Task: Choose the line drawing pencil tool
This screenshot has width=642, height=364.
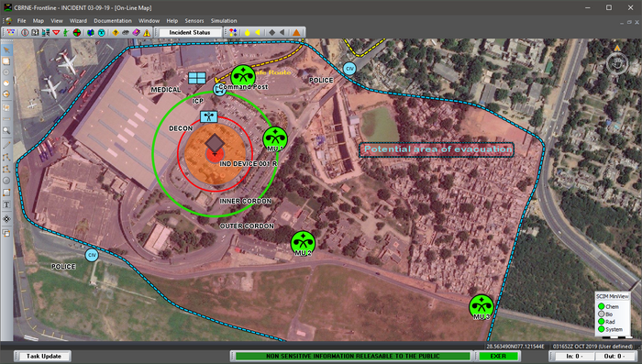Action: [6, 146]
